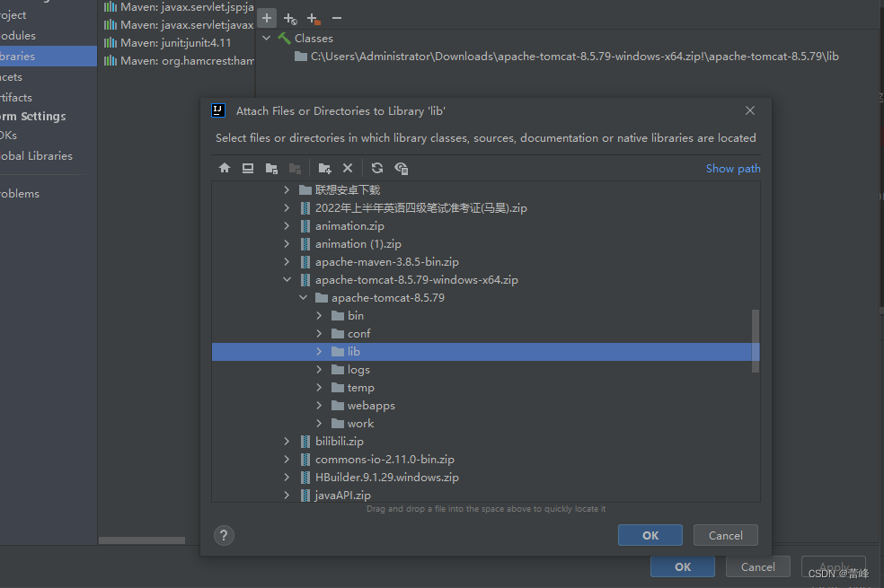The width and height of the screenshot is (884, 588).
Task: Close the Attach Files dialog
Action: (x=750, y=110)
